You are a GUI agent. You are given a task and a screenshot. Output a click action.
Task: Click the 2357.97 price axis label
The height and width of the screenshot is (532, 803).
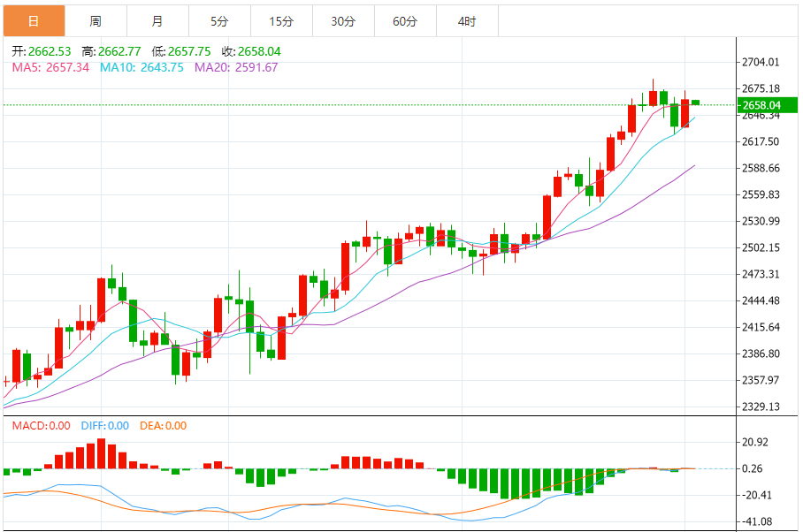tap(761, 381)
